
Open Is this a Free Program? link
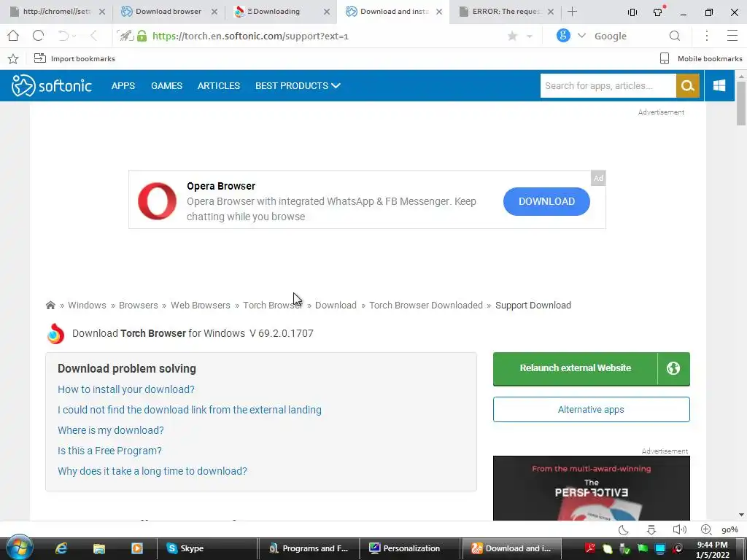pos(109,451)
